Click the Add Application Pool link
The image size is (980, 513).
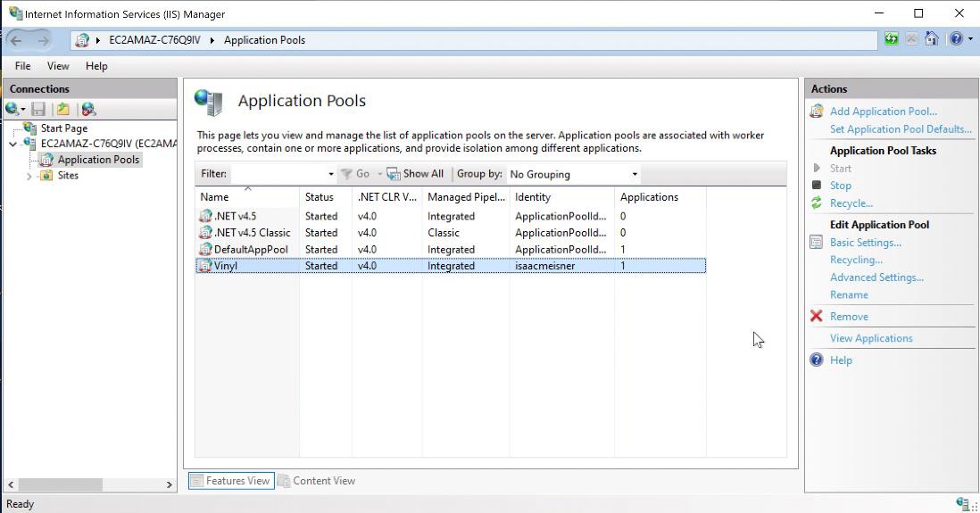point(883,112)
